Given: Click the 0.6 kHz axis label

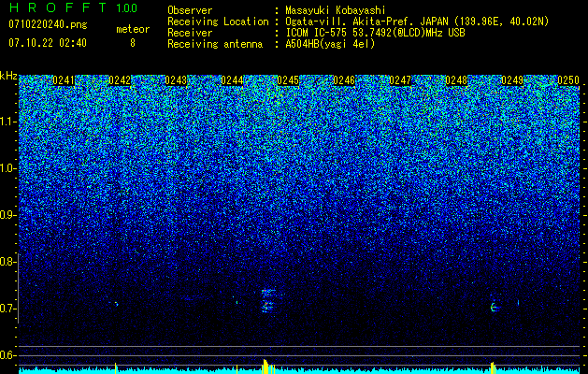Looking at the screenshot, I should click(7, 355).
